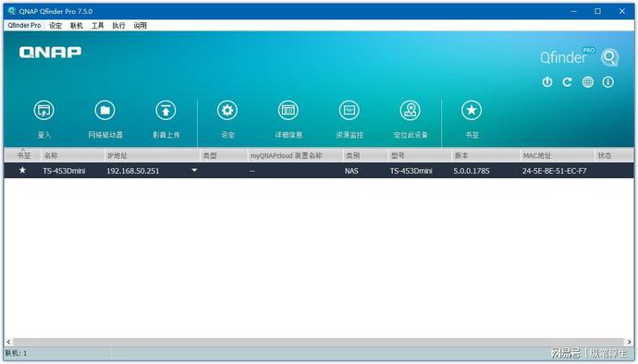Image resolution: width=638 pixels, height=364 pixels.
Task: Open the 资源监控 resource monitor icon
Action: tap(350, 110)
